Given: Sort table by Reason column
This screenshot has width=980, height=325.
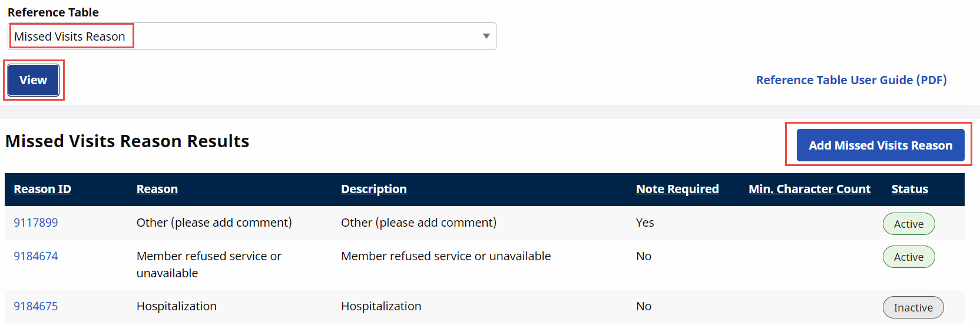Looking at the screenshot, I should [157, 189].
